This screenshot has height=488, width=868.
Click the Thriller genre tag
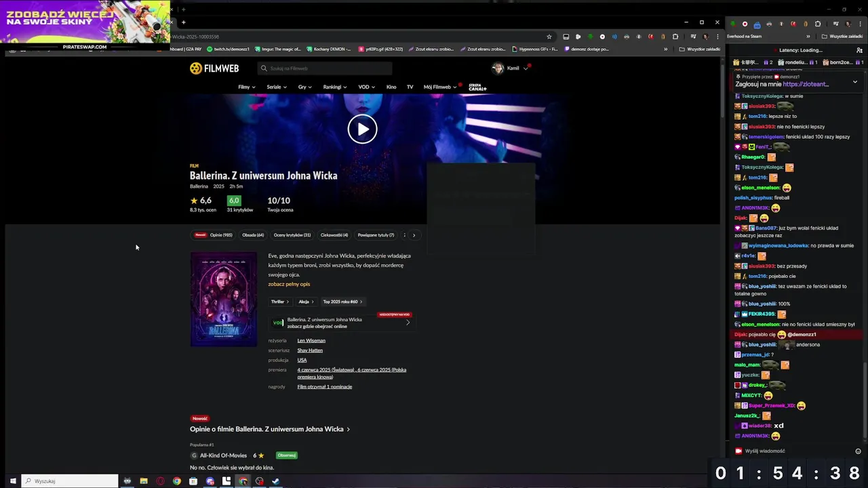click(280, 302)
